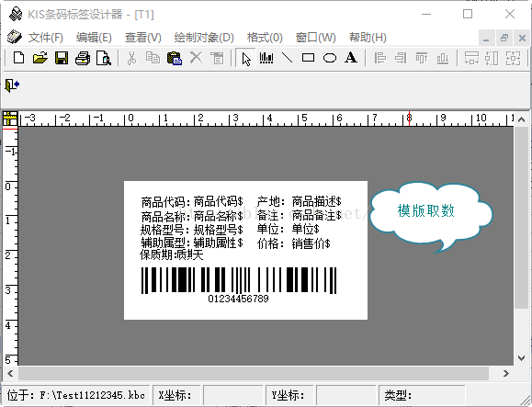Select the 商品代码$ field text
This screenshot has width=532, height=407.
coord(218,201)
